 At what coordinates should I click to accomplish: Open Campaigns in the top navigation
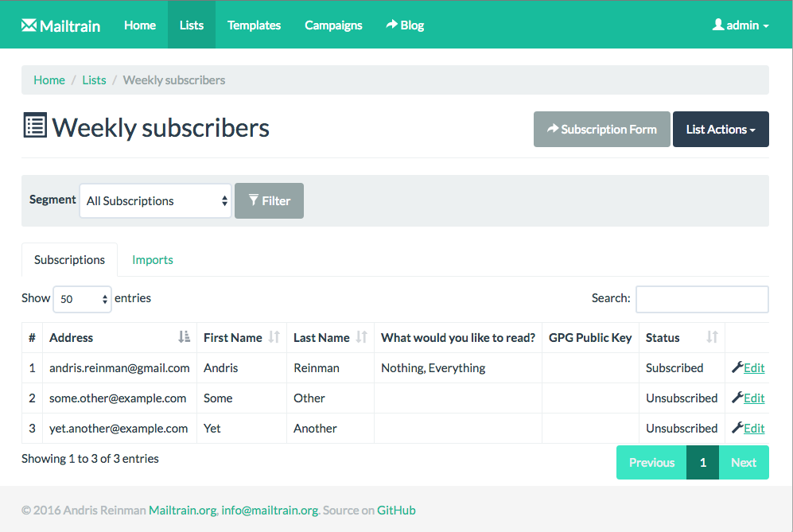pyautogui.click(x=333, y=25)
